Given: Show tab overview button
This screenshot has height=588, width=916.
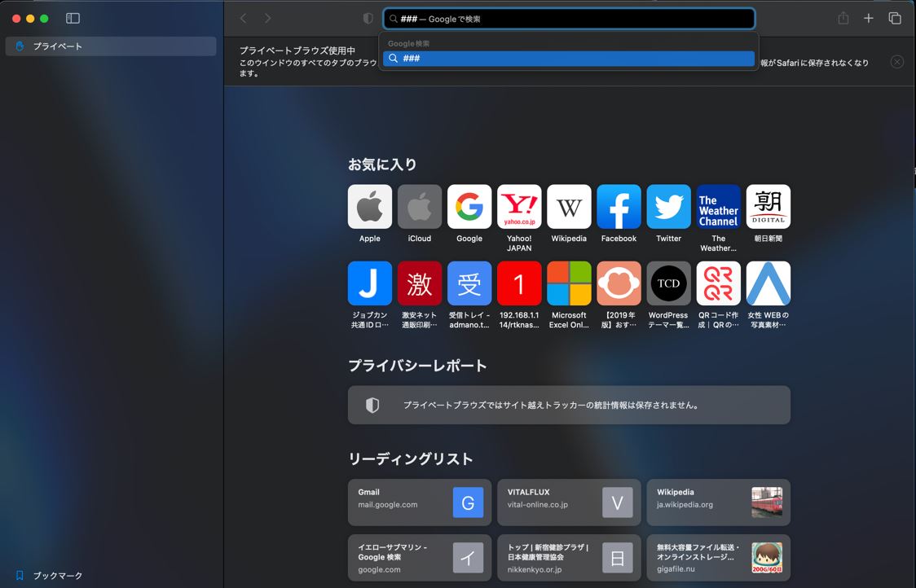Looking at the screenshot, I should [x=895, y=18].
